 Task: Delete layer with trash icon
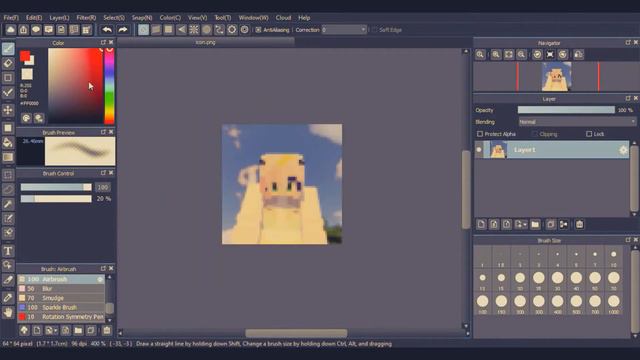click(580, 224)
